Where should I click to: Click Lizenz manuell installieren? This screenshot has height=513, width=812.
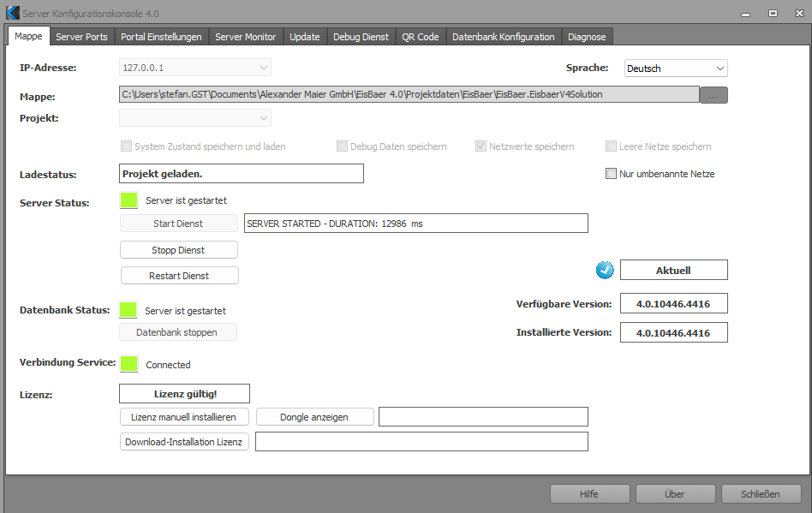(184, 417)
